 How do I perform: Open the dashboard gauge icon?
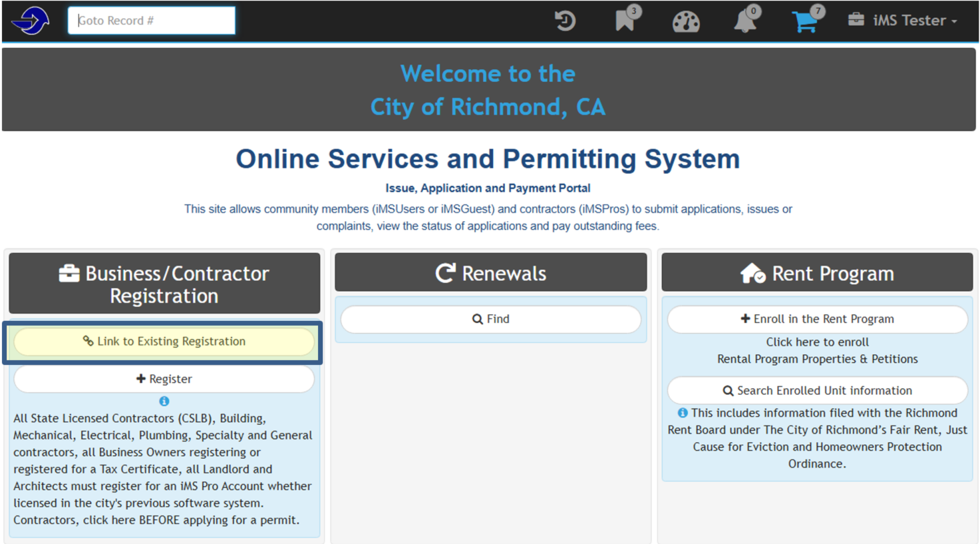pos(685,21)
